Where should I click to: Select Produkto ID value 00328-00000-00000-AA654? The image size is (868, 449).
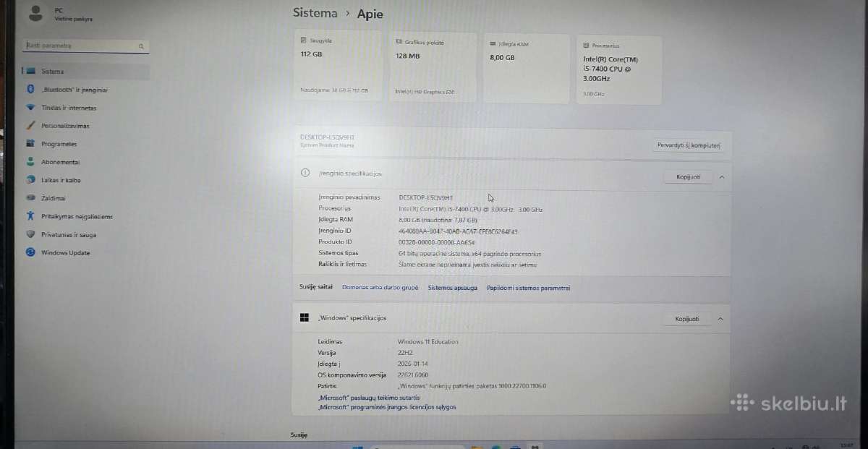click(x=437, y=242)
